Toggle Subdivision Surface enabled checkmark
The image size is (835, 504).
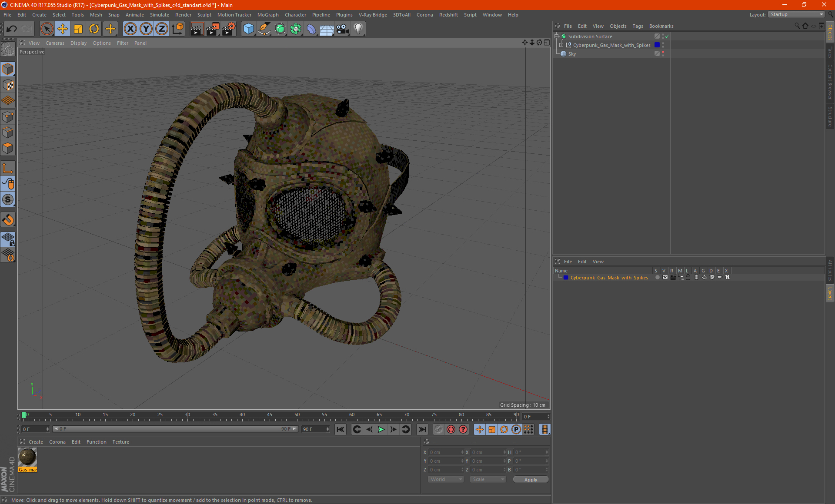(x=667, y=36)
